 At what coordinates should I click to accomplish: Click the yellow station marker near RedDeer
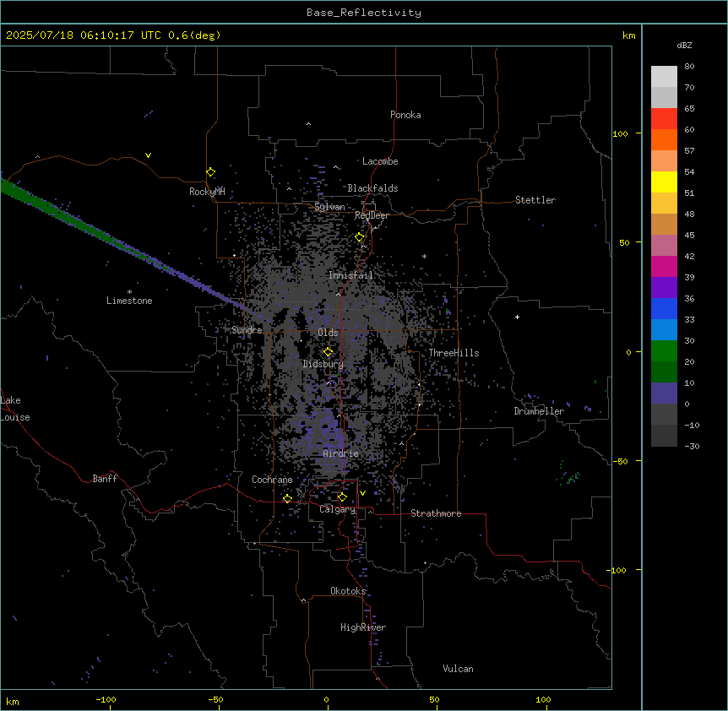click(x=360, y=237)
